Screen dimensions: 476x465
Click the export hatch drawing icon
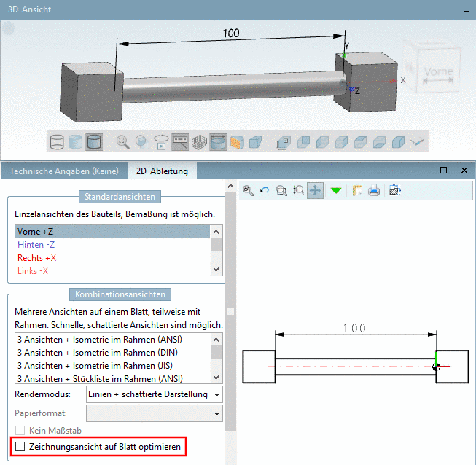(x=395, y=191)
